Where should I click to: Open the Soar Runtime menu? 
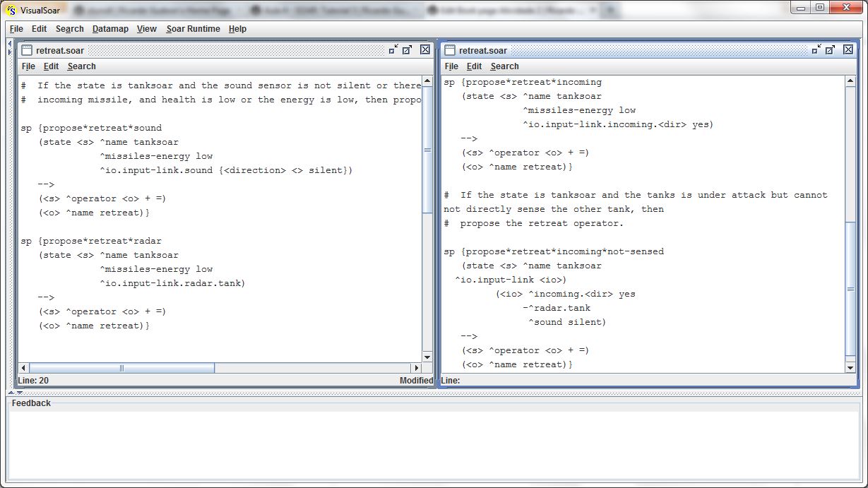coord(193,29)
